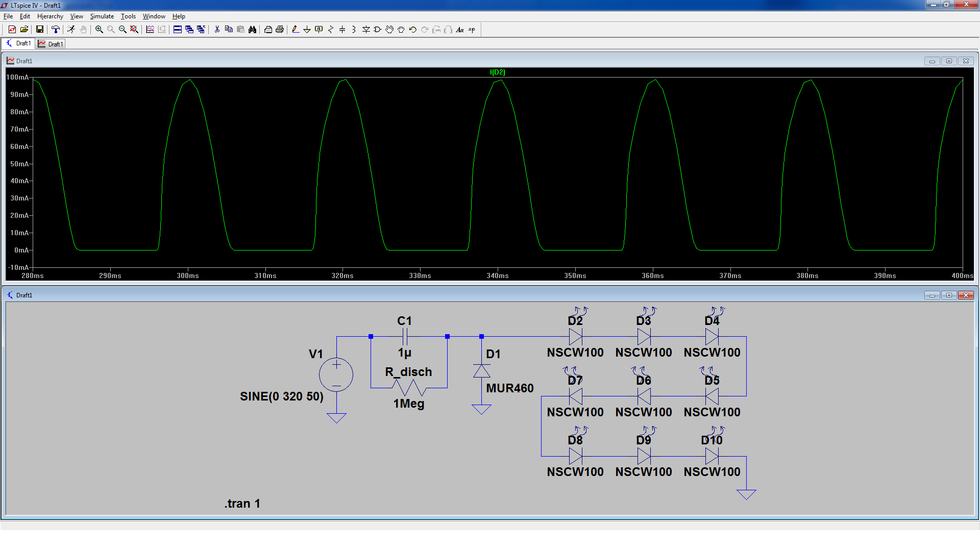Maximize the waveform plot window
Screen dimensions: 980x551
pos(949,61)
